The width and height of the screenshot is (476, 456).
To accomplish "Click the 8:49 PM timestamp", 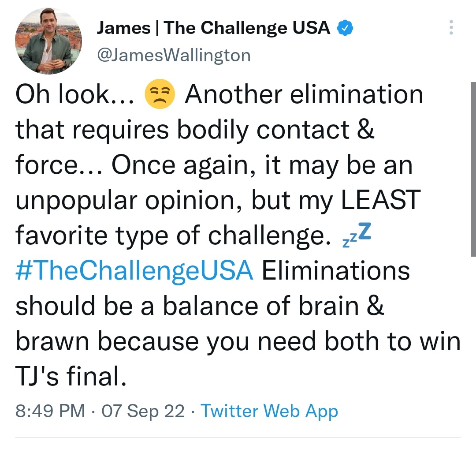I will coord(50,411).
